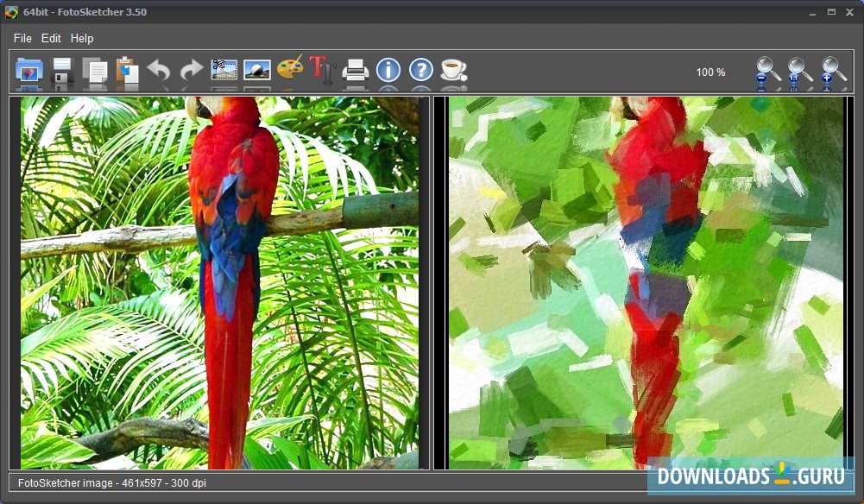Open a picture with the folder icon
The height and width of the screenshot is (504, 864).
29,70
